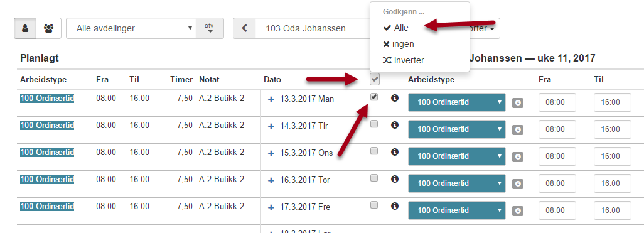Uncheck approval checkbox for 13.3.2017 Man
This screenshot has height=233, width=644.
374,97
